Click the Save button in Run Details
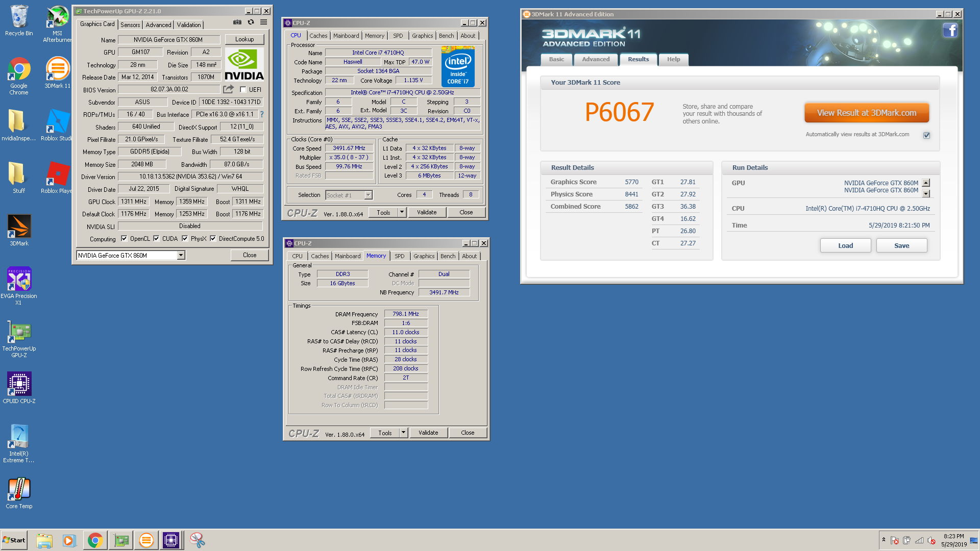 pos(901,245)
